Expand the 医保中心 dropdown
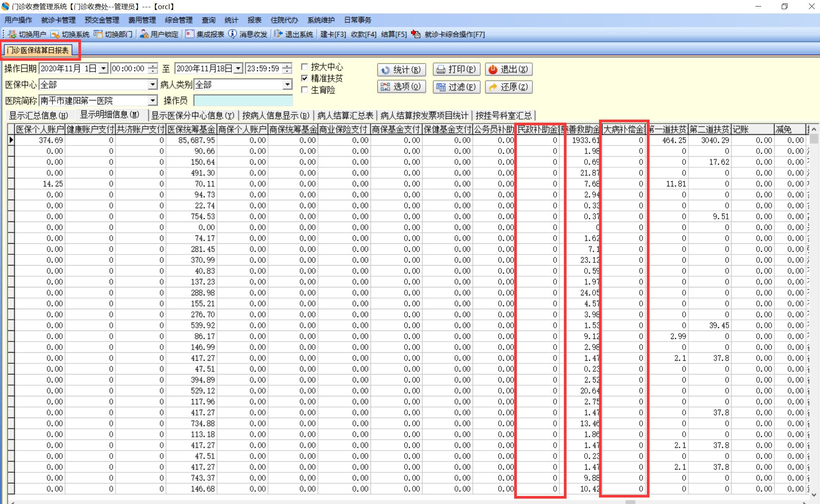 click(152, 84)
